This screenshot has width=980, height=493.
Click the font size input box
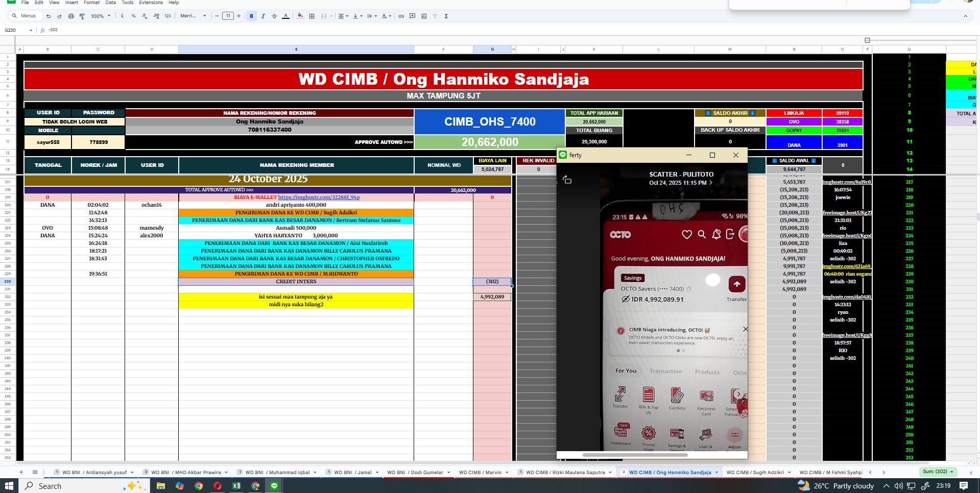click(x=228, y=16)
